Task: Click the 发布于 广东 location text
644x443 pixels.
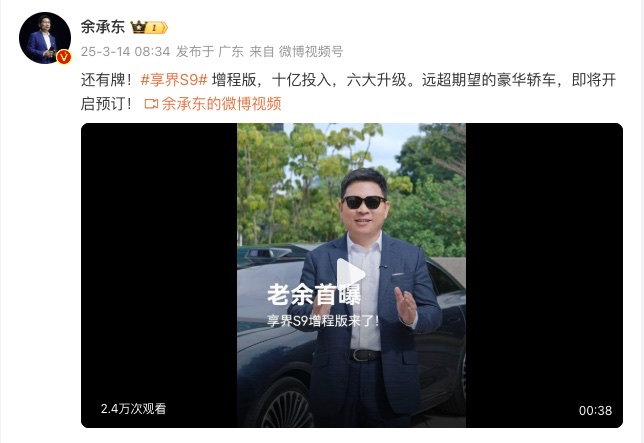Action: pyautogui.click(x=210, y=51)
